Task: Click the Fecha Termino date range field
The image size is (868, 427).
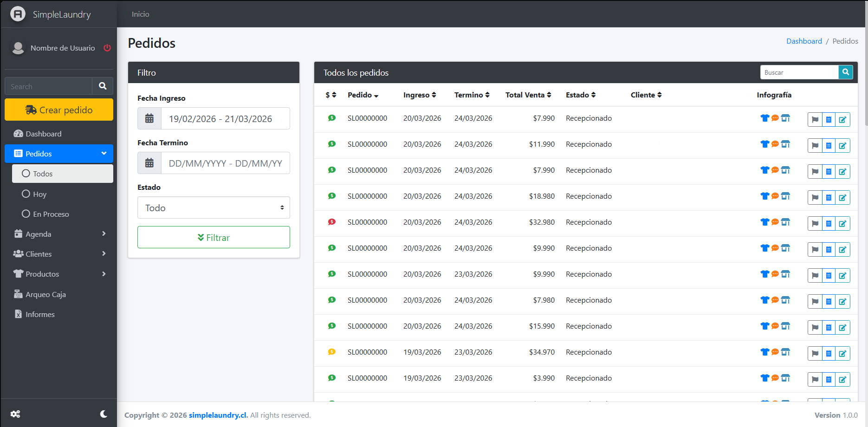Action: (225, 163)
